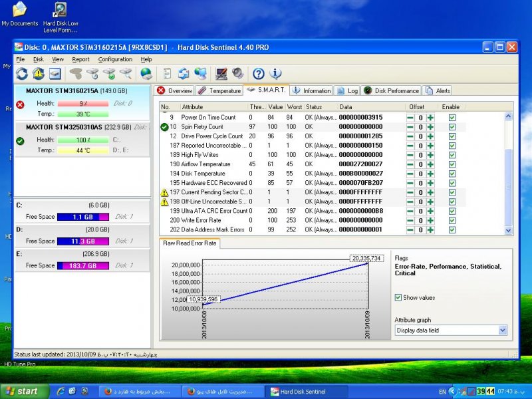This screenshot has height=399, width=532.
Task: Click the yellow warning refresh toolbar icon
Action: (x=39, y=74)
